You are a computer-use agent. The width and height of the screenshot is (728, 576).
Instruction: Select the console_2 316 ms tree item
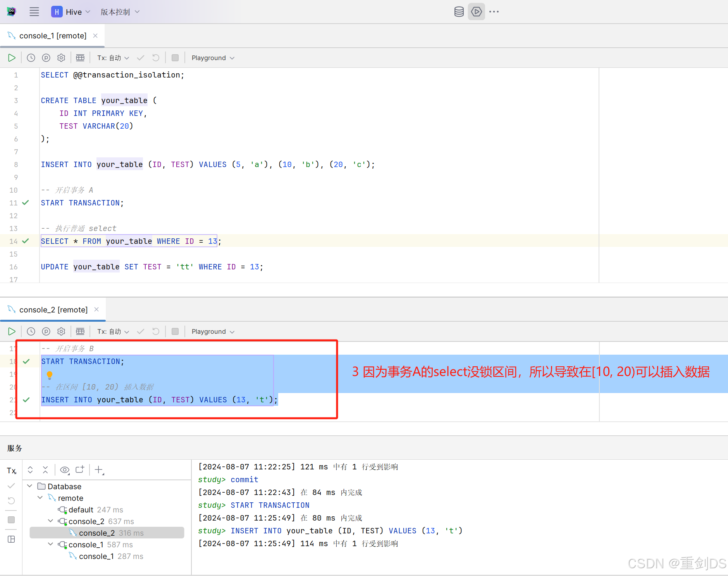107,533
